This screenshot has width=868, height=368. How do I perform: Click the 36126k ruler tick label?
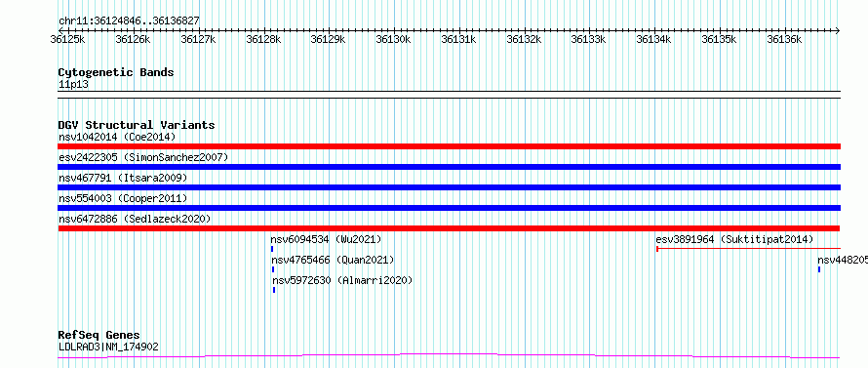tap(133, 39)
